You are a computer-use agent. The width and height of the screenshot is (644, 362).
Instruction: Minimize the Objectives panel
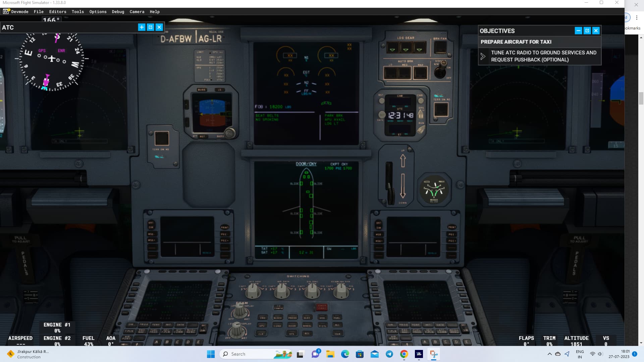click(578, 31)
